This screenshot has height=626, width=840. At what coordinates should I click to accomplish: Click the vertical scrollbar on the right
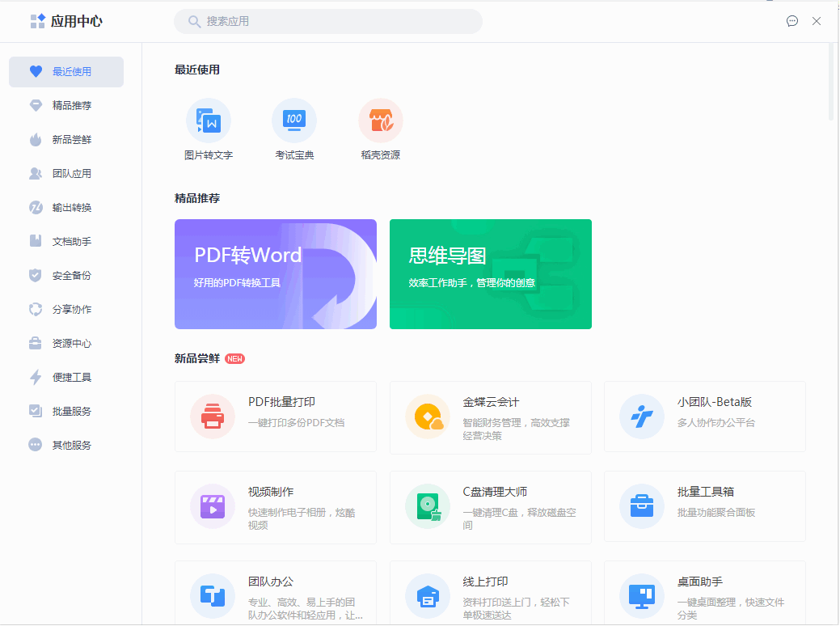point(831,82)
